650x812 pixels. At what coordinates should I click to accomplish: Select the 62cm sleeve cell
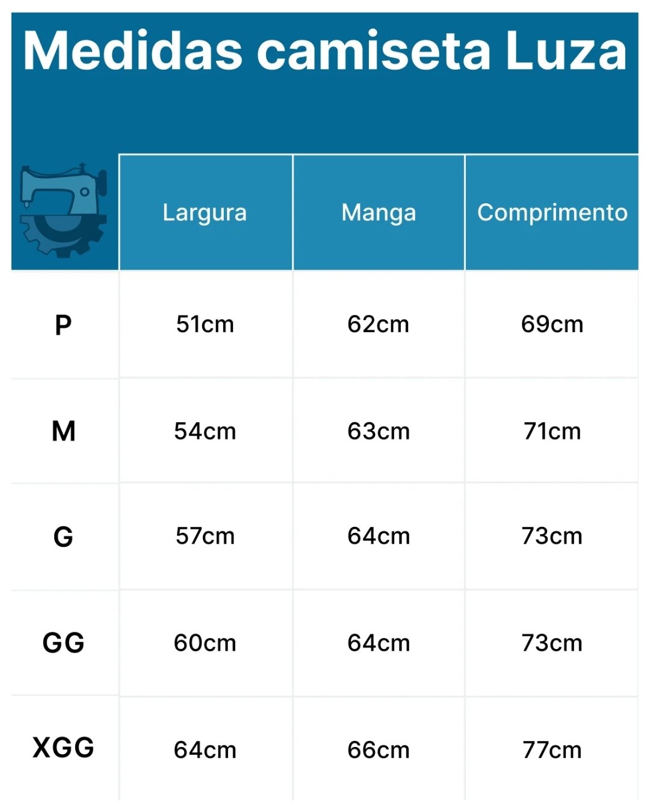(x=379, y=325)
